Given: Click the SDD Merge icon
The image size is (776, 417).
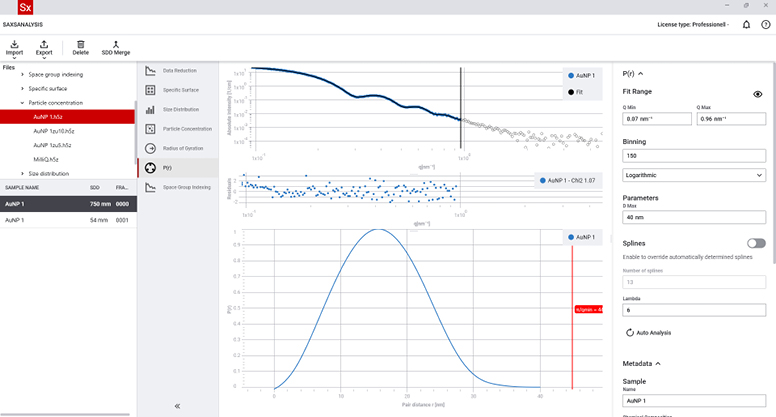Looking at the screenshot, I should (x=115, y=44).
